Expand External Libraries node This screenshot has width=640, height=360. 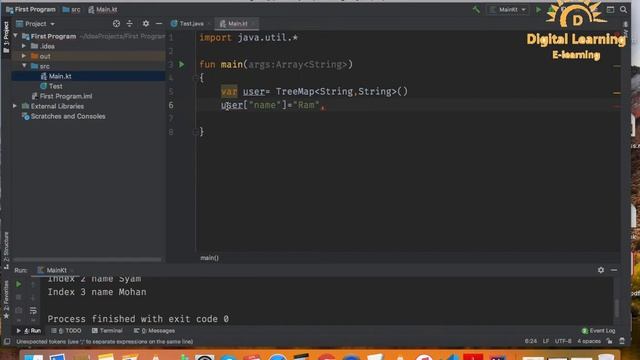[x=15, y=106]
